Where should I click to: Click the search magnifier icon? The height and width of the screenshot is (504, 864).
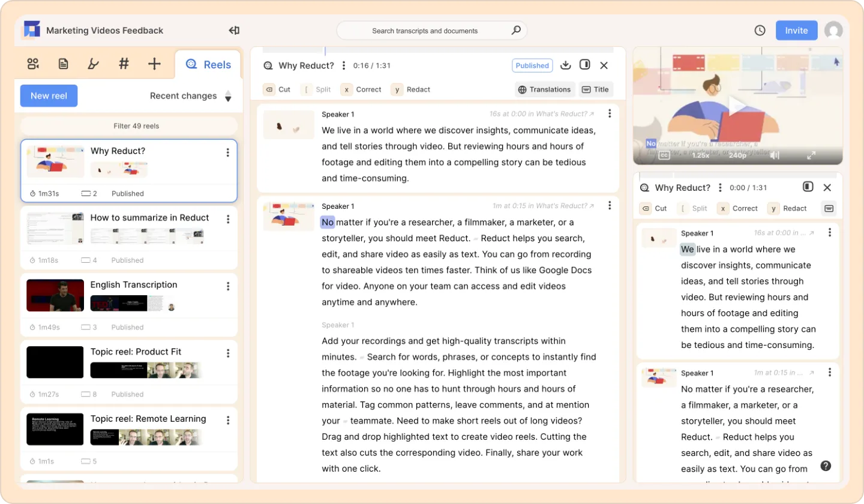tap(515, 31)
